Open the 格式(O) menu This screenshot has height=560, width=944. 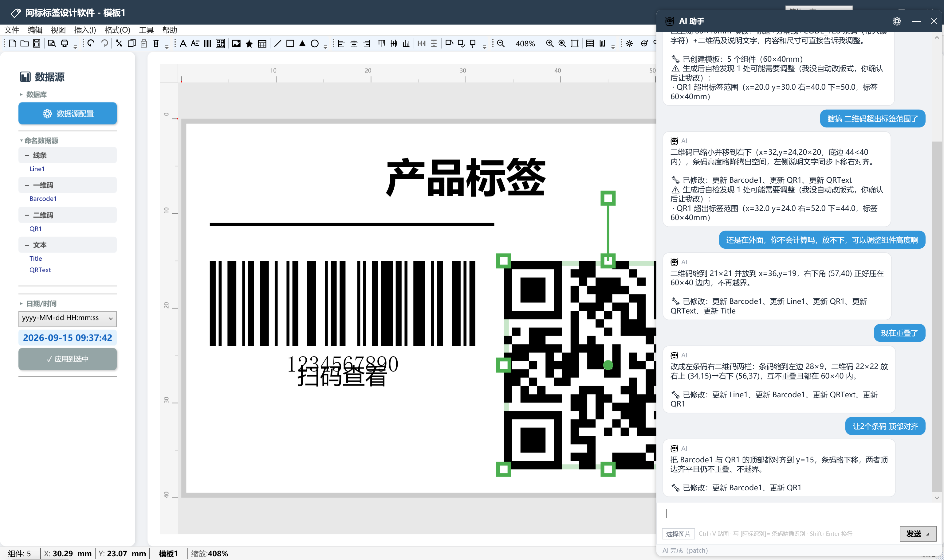[117, 30]
